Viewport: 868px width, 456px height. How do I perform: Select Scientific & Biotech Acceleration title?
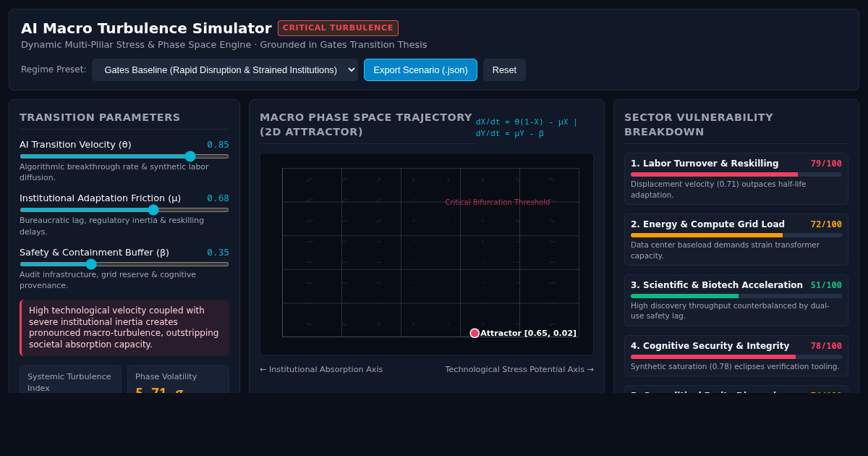pyautogui.click(x=717, y=285)
